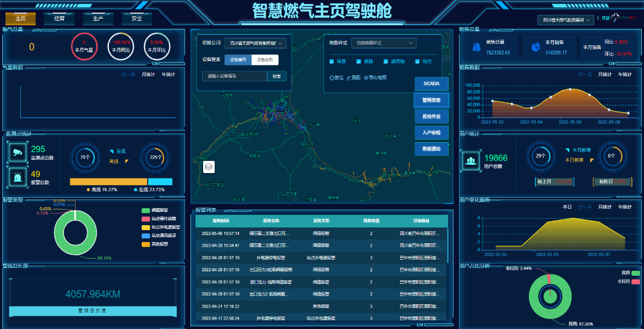Toggle the 建筑物 checkbox off

385,62
